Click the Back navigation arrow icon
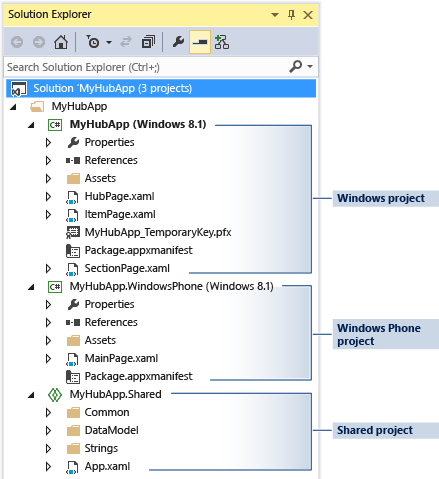 coord(17,42)
